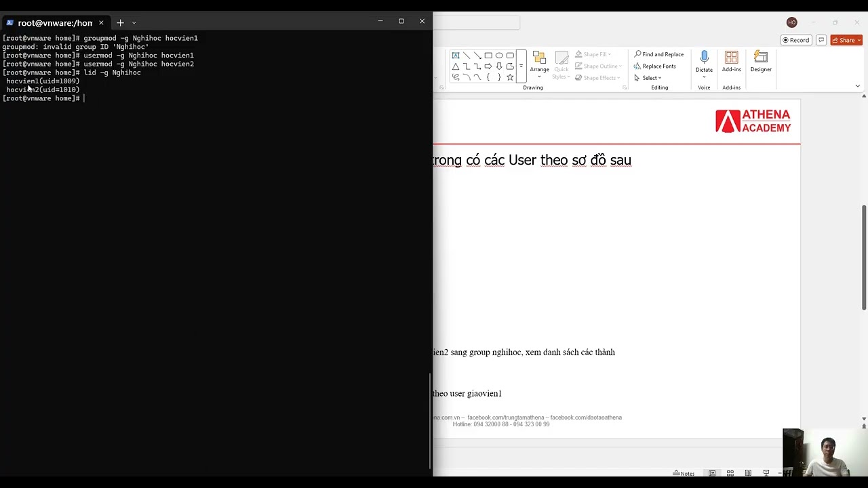This screenshot has width=868, height=488.
Task: Select the Rounded Rectangle shape
Action: click(x=510, y=56)
